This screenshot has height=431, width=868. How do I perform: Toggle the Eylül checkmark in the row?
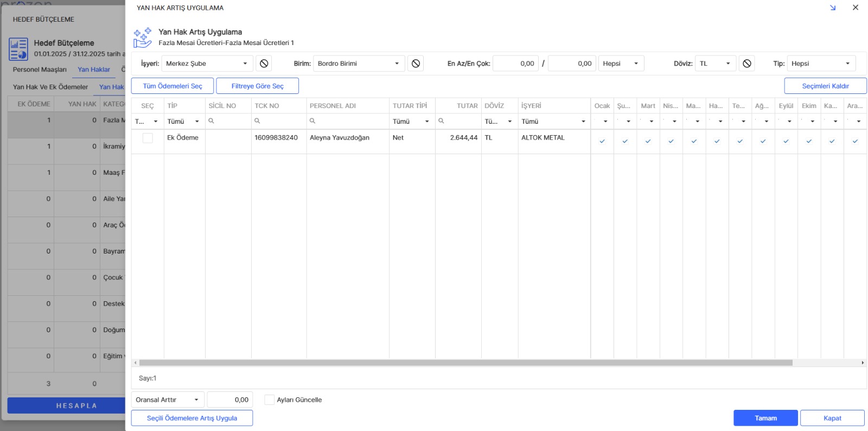click(786, 141)
